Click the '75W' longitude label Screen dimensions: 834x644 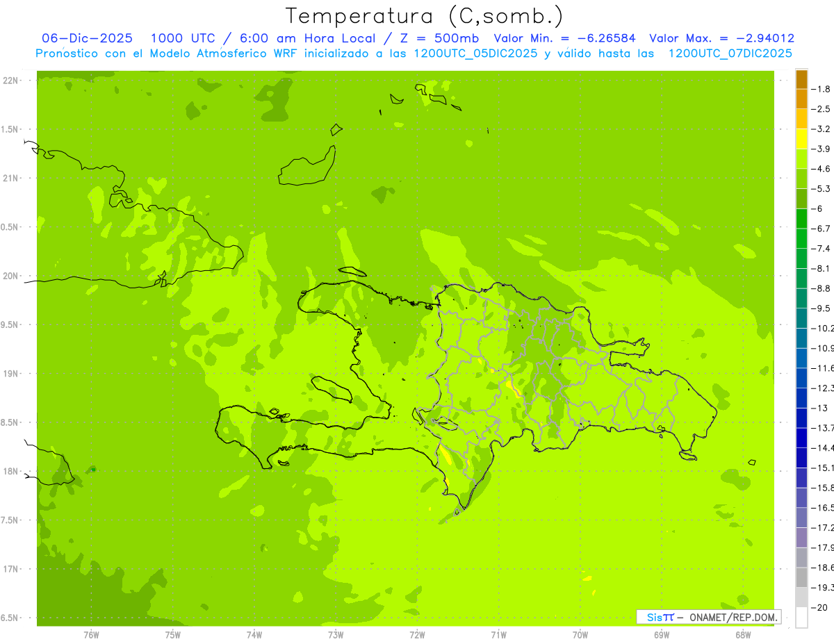point(173,635)
